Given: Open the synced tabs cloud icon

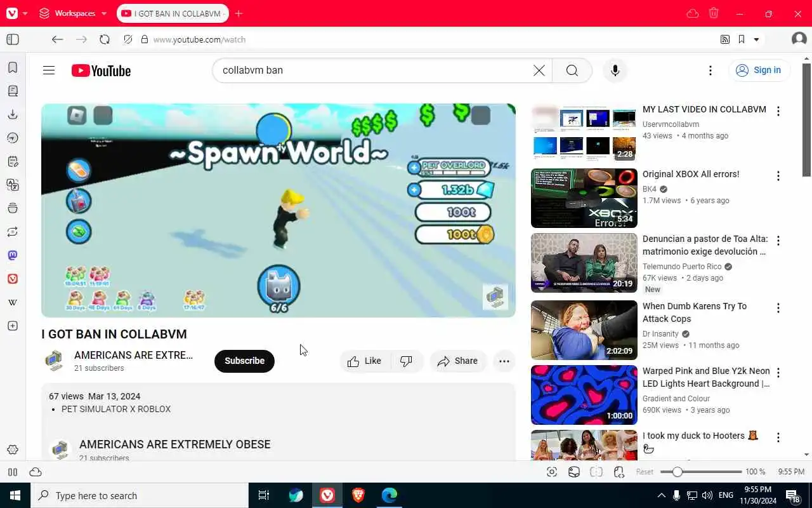Looking at the screenshot, I should pos(693,13).
